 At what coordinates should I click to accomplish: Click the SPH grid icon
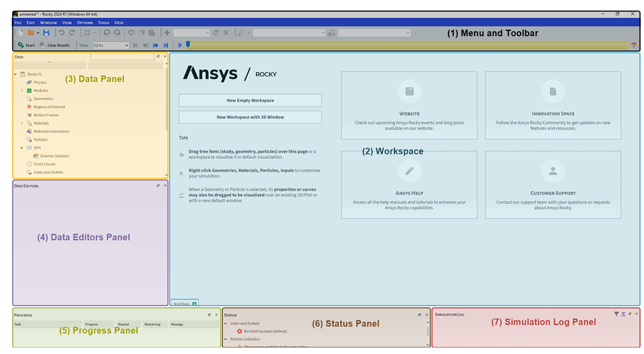click(x=29, y=148)
